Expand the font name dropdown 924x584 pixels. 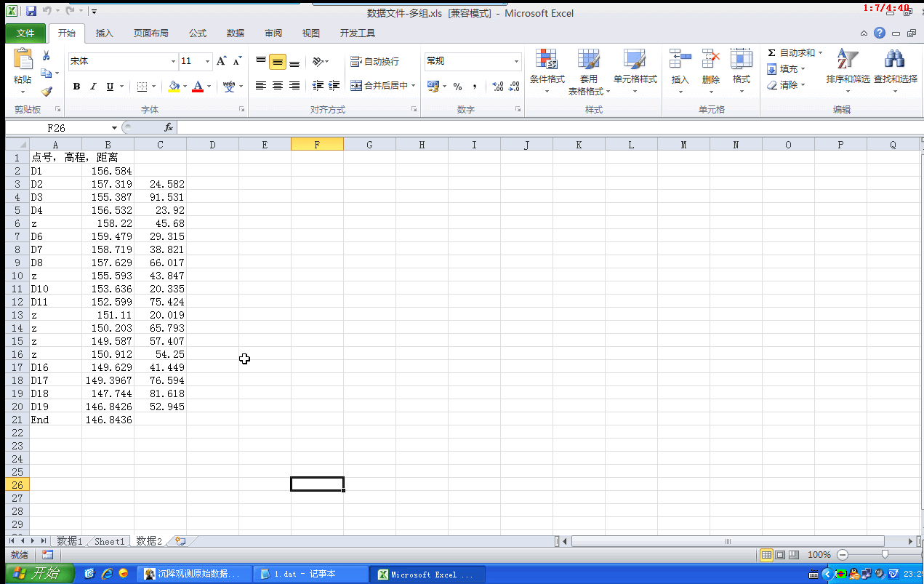pyautogui.click(x=173, y=62)
